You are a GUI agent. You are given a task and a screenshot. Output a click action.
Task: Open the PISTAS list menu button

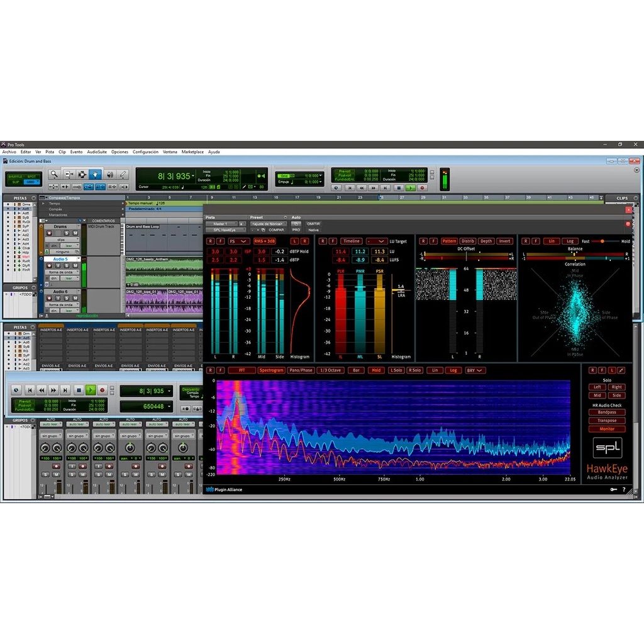(34, 198)
